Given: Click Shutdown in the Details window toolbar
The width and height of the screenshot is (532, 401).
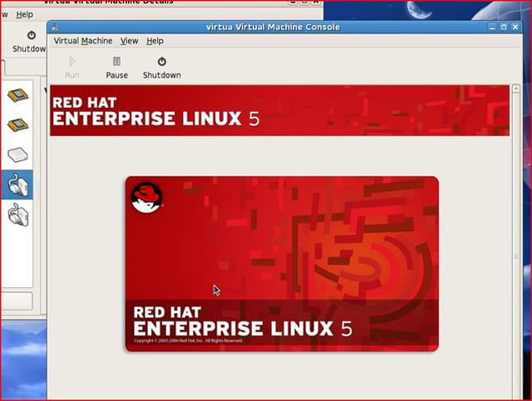Looking at the screenshot, I should click(30, 42).
